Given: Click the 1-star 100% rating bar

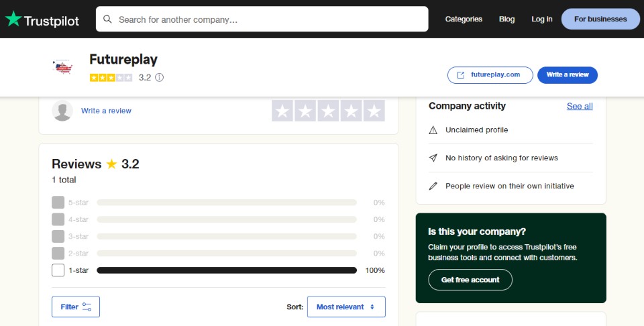Looking at the screenshot, I should coord(227,270).
